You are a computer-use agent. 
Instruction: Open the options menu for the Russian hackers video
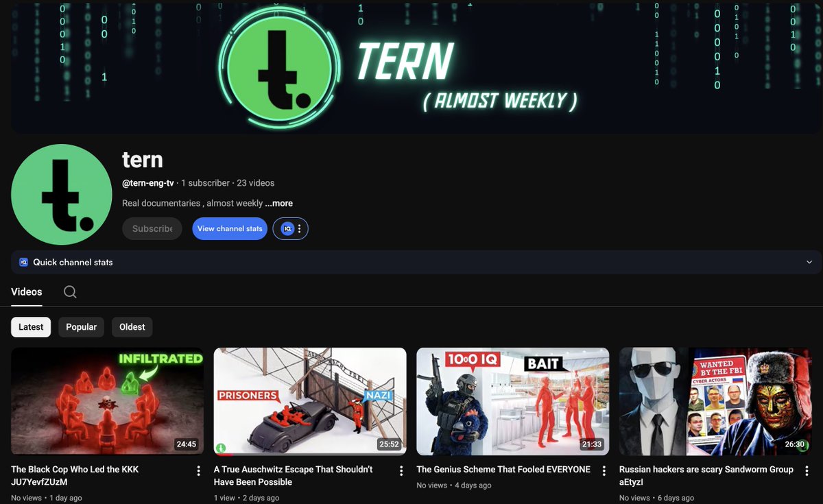807,470
